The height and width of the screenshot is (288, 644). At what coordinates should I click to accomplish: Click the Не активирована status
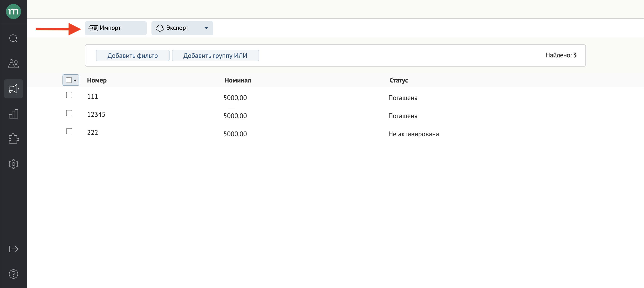click(413, 134)
